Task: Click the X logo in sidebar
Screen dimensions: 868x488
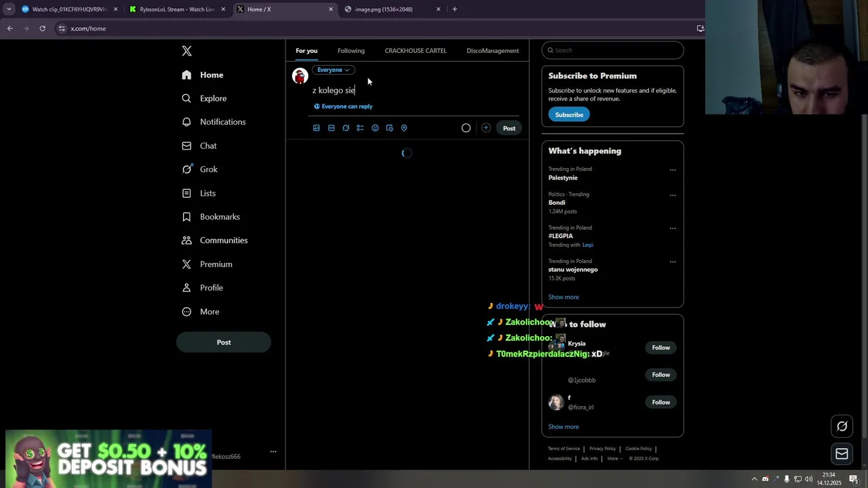Action: (x=186, y=51)
